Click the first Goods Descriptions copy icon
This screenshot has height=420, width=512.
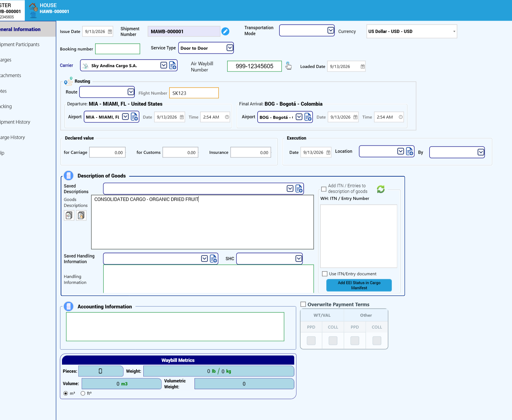pyautogui.click(x=69, y=215)
